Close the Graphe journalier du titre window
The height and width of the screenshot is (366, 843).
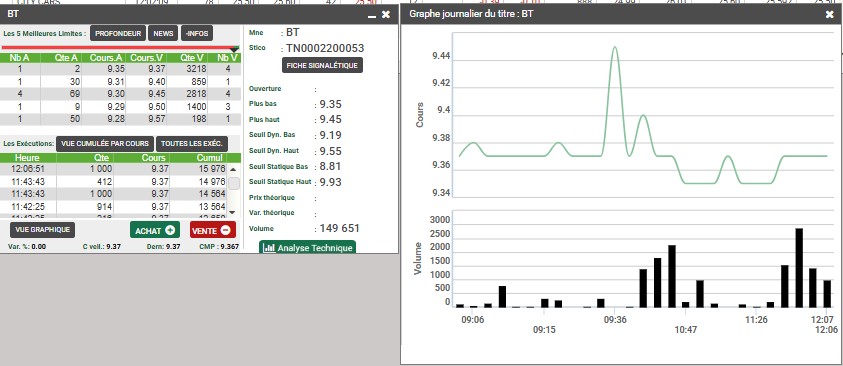tap(830, 15)
